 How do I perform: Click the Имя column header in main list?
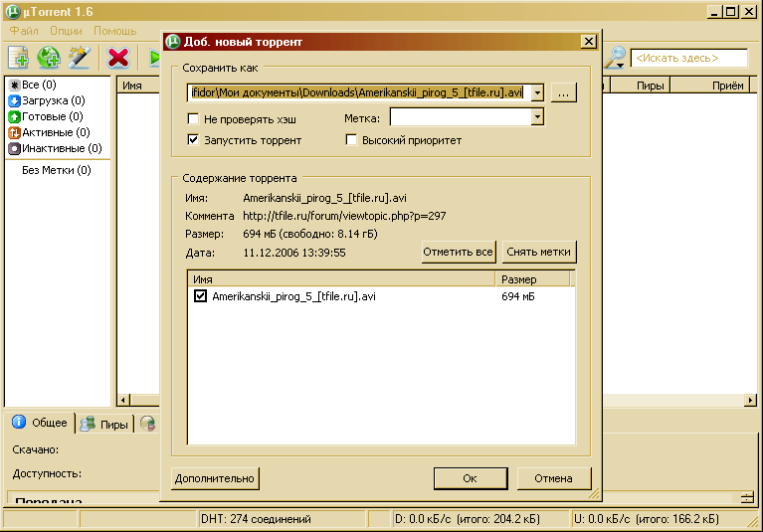click(x=138, y=86)
